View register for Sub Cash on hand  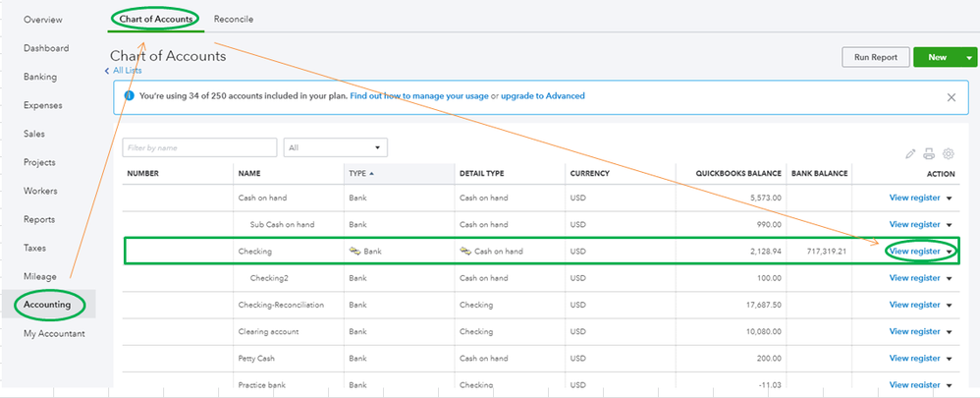coord(914,225)
